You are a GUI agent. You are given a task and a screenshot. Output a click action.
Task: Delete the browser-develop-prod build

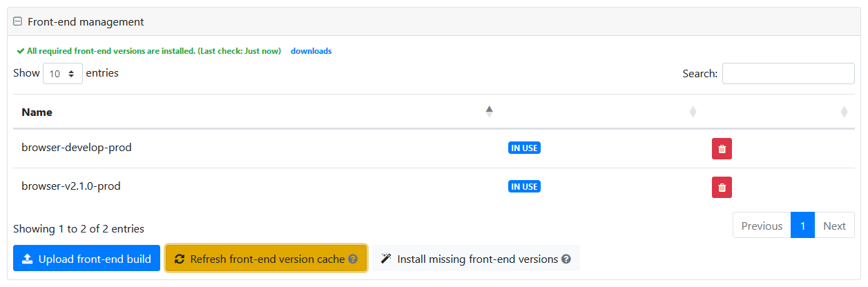[722, 148]
